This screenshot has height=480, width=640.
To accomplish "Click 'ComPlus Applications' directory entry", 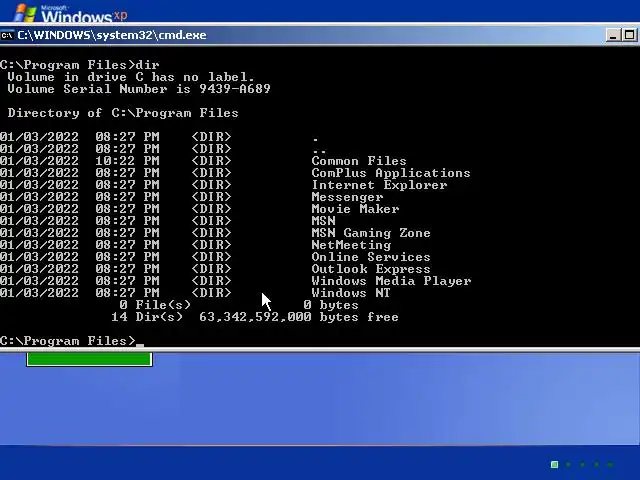I will (x=391, y=173).
